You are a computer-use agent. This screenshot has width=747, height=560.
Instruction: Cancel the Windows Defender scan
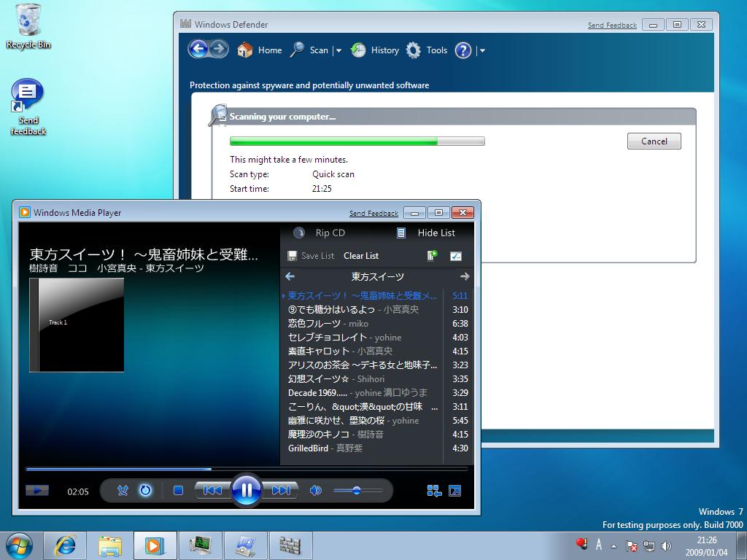coord(654,141)
